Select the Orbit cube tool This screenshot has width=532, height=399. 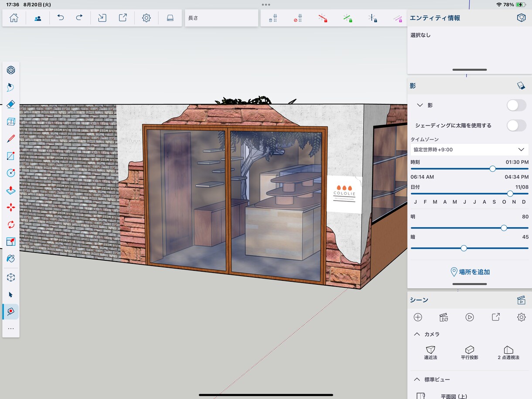coord(11,277)
